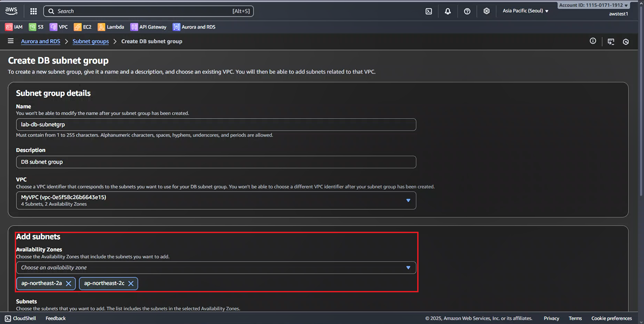The width and height of the screenshot is (644, 324).
Task: Open the info panel icon
Action: coord(593,41)
